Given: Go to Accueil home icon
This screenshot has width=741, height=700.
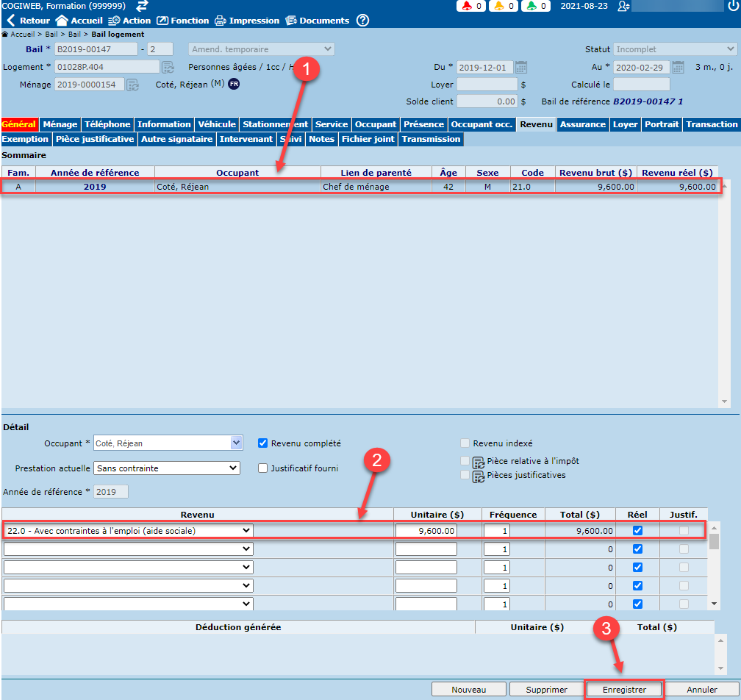Looking at the screenshot, I should [62, 21].
